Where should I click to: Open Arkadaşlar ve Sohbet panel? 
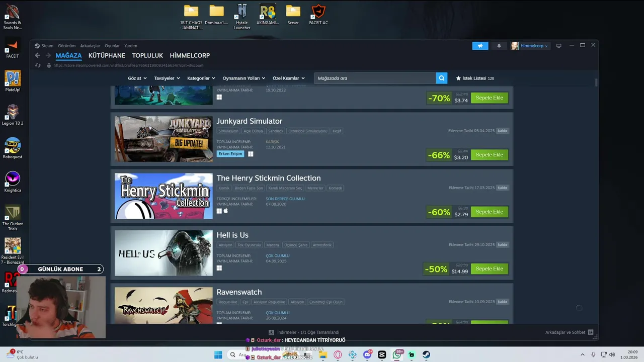point(569,332)
